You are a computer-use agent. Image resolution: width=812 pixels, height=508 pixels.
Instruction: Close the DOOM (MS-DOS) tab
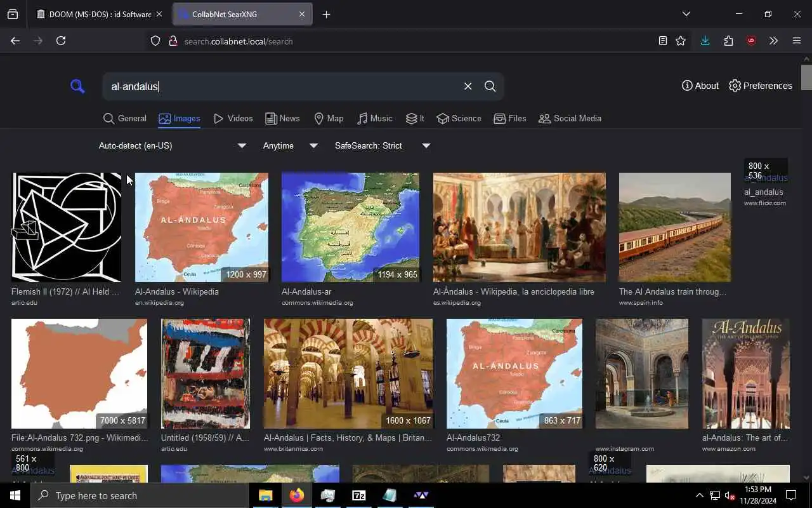click(x=159, y=14)
